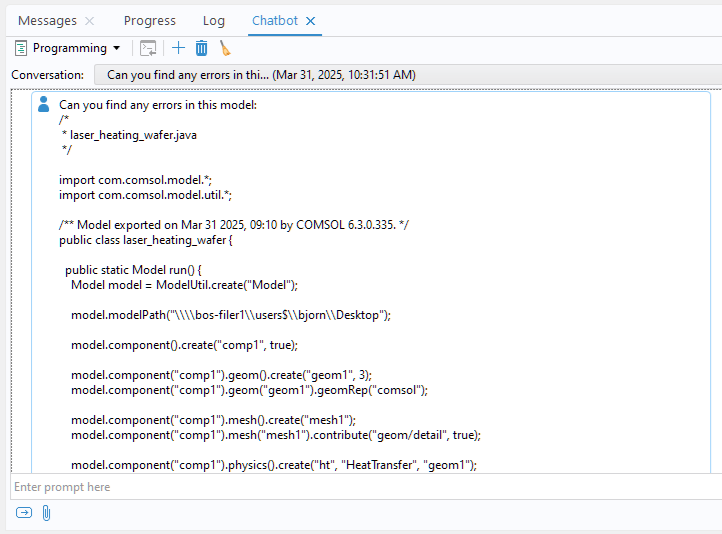
Task: Click the 'Can you find any errors' message line
Action: point(158,105)
